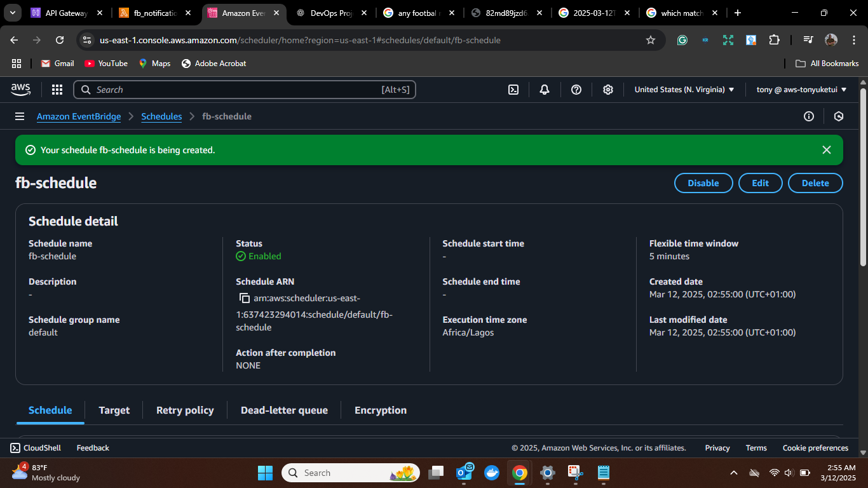The width and height of the screenshot is (868, 488).
Task: Open the tab search dropdown arrow
Action: [12, 13]
